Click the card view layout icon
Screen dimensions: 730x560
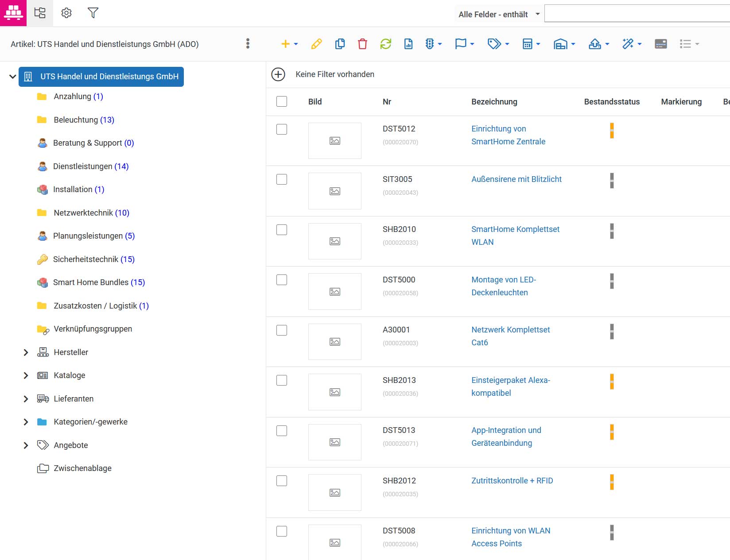660,44
